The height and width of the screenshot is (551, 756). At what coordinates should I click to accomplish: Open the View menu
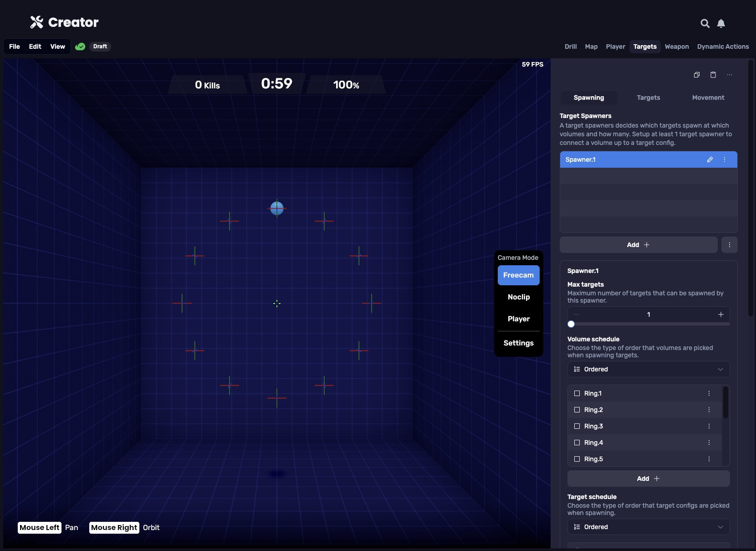[x=58, y=46]
